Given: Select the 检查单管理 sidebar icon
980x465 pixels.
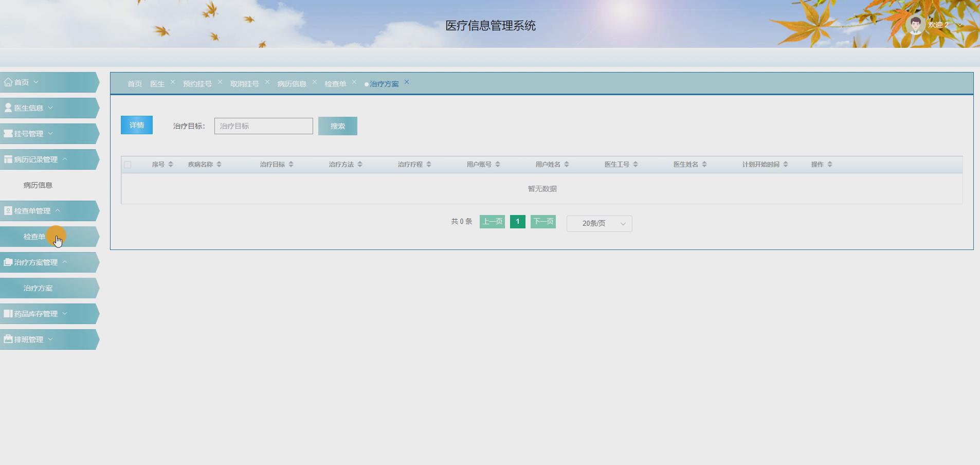Looking at the screenshot, I should click(x=7, y=210).
